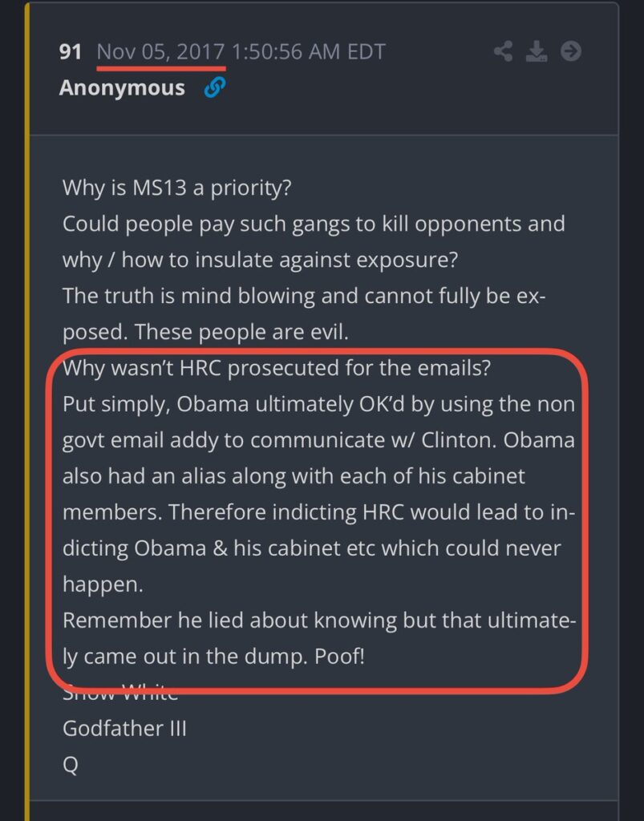Click the word 'happen.' in the post
Viewport: 644px width, 821px height.
[x=103, y=584]
